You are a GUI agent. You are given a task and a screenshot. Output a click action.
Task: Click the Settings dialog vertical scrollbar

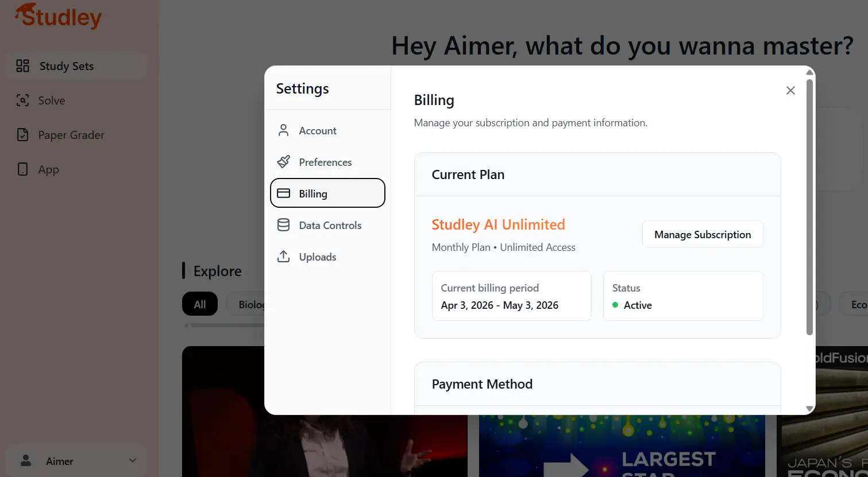(x=810, y=207)
